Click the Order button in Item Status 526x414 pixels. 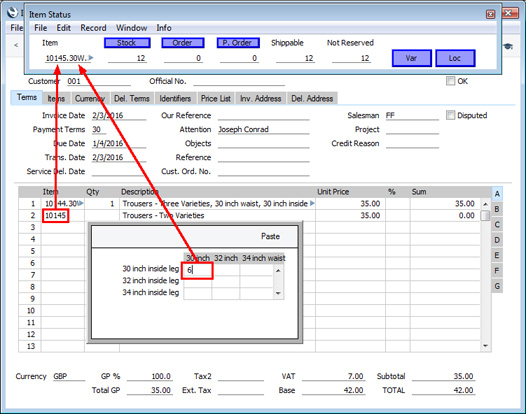(x=182, y=43)
